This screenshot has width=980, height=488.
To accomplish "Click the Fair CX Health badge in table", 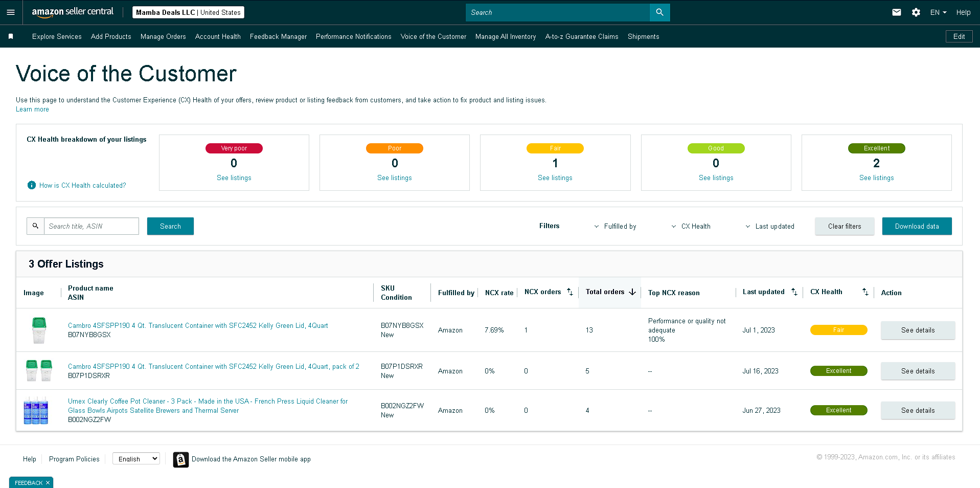I will click(838, 330).
